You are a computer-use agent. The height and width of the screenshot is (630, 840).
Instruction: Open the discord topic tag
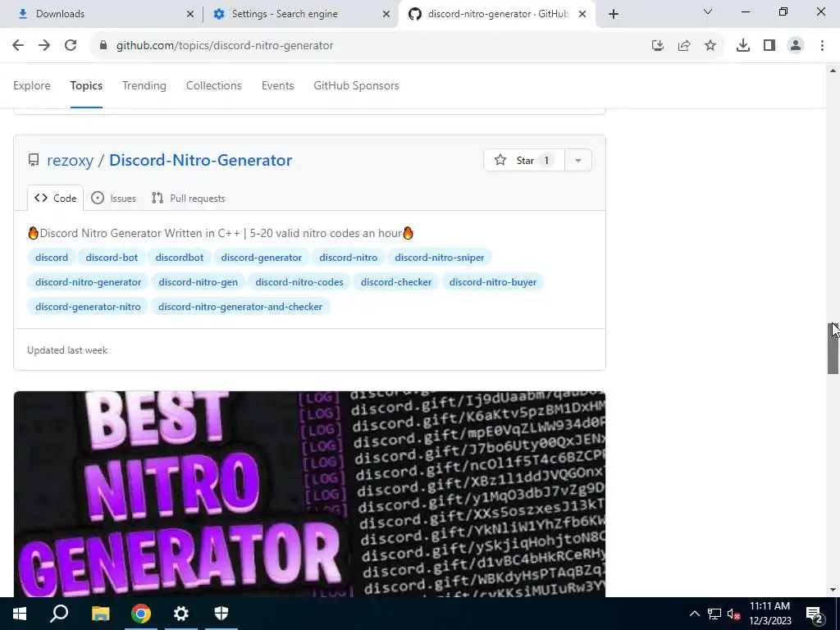coord(52,258)
